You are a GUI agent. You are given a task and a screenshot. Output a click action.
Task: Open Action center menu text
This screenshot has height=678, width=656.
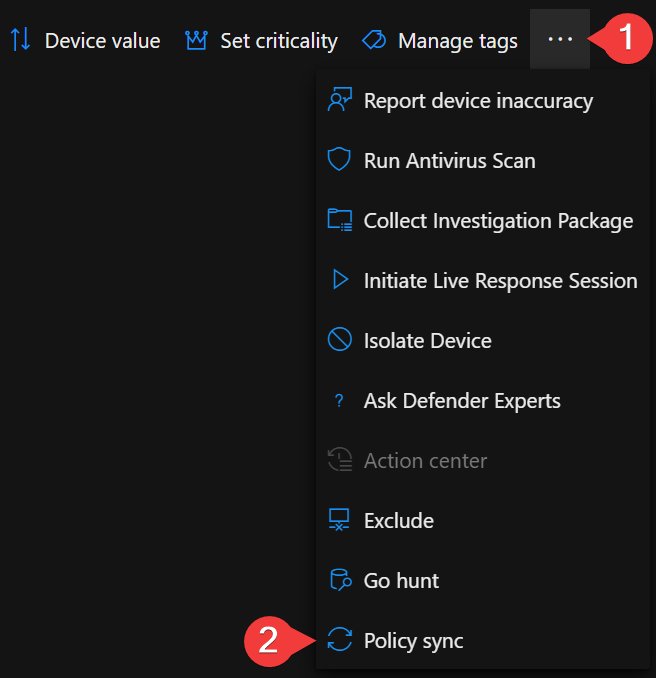coord(426,461)
